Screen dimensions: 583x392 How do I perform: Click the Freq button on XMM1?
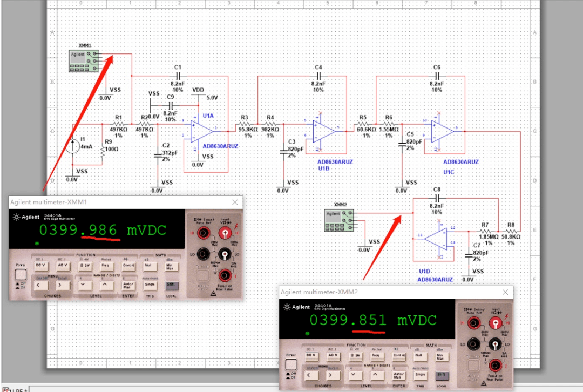click(x=106, y=266)
